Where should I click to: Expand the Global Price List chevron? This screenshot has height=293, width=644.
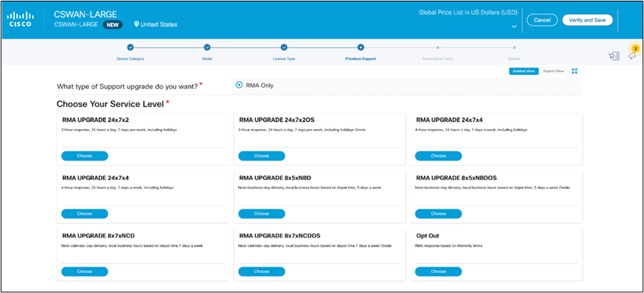click(514, 26)
